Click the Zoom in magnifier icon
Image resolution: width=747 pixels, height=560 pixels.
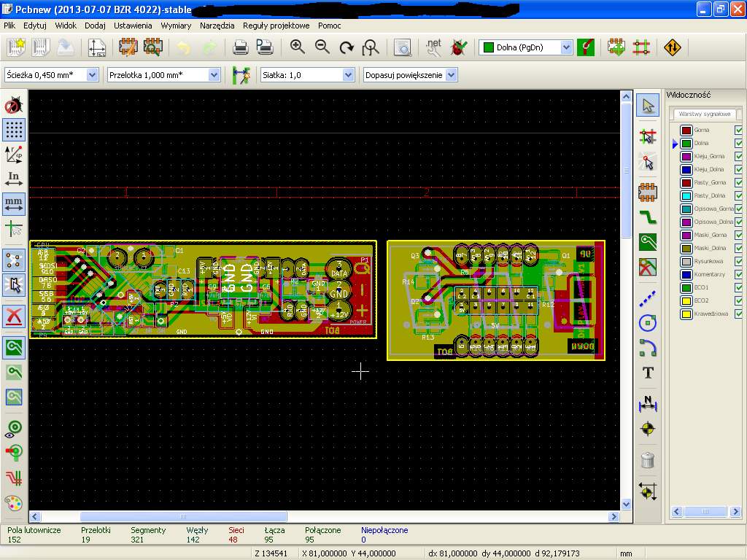(x=298, y=47)
